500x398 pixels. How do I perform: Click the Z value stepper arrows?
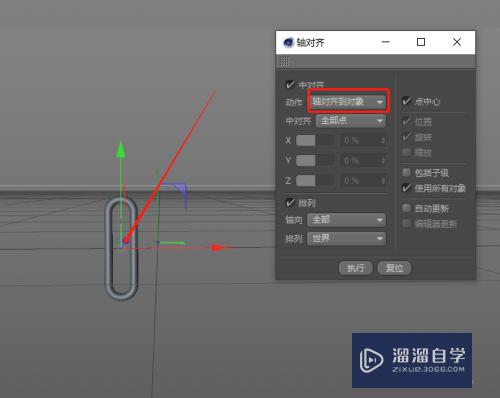(x=383, y=181)
